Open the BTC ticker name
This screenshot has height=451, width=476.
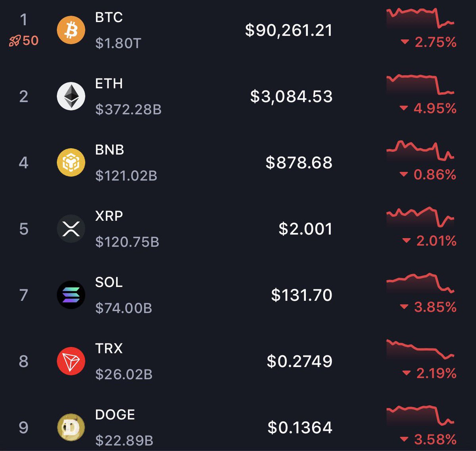click(x=109, y=17)
